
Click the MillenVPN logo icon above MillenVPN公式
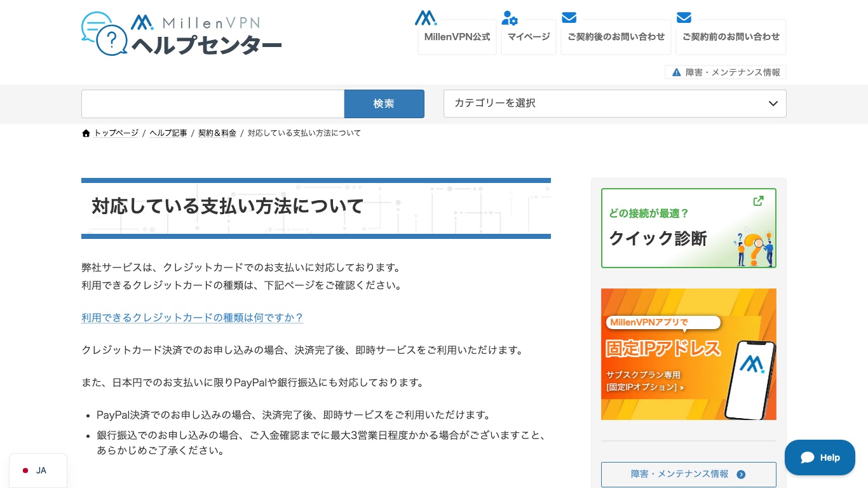coord(426,18)
